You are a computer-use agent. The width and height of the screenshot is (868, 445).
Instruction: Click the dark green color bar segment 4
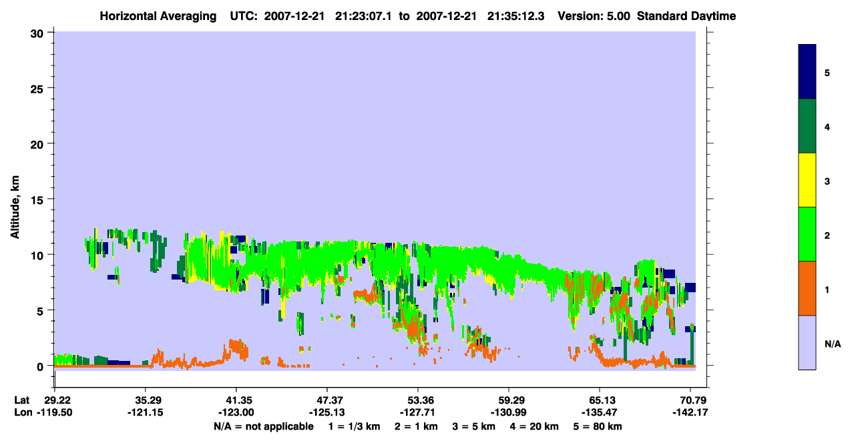[807, 126]
